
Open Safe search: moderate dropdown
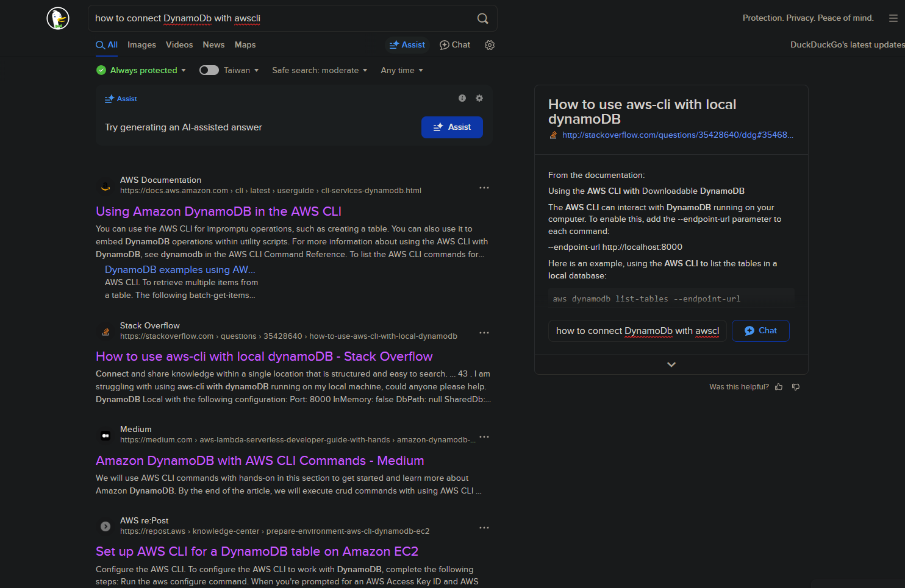320,70
